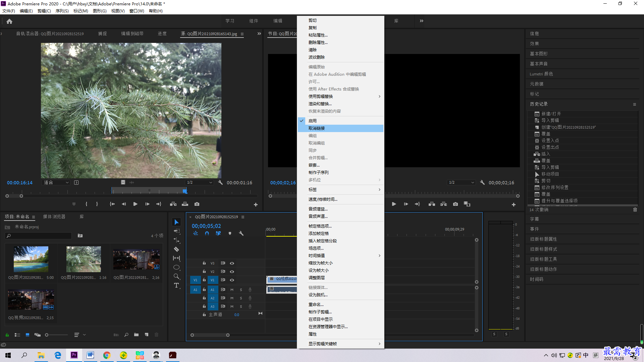Open Program monitor resolution dropdown 1/2
Screen dimensions: 644x362
click(x=462, y=182)
